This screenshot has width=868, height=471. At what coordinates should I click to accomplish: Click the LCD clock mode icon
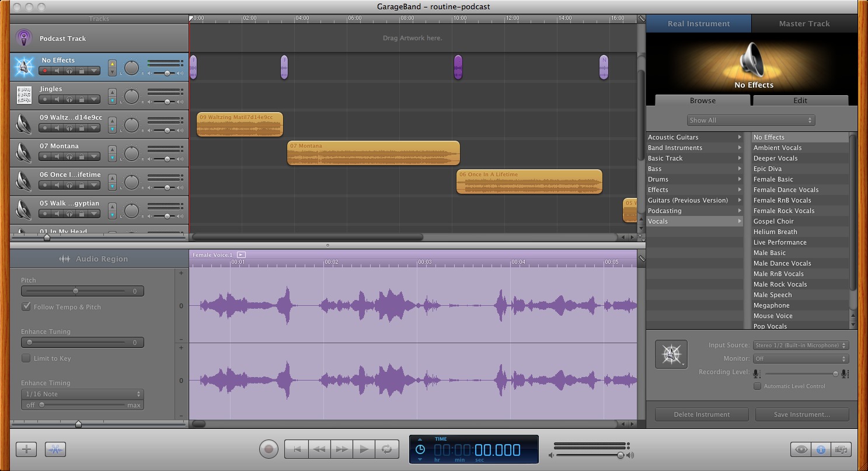point(420,449)
